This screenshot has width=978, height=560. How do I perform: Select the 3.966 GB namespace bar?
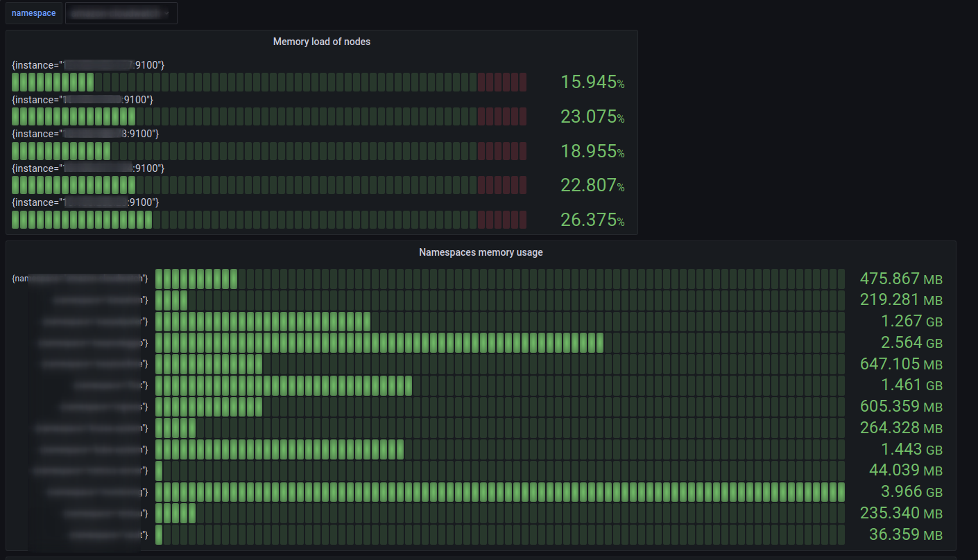499,492
